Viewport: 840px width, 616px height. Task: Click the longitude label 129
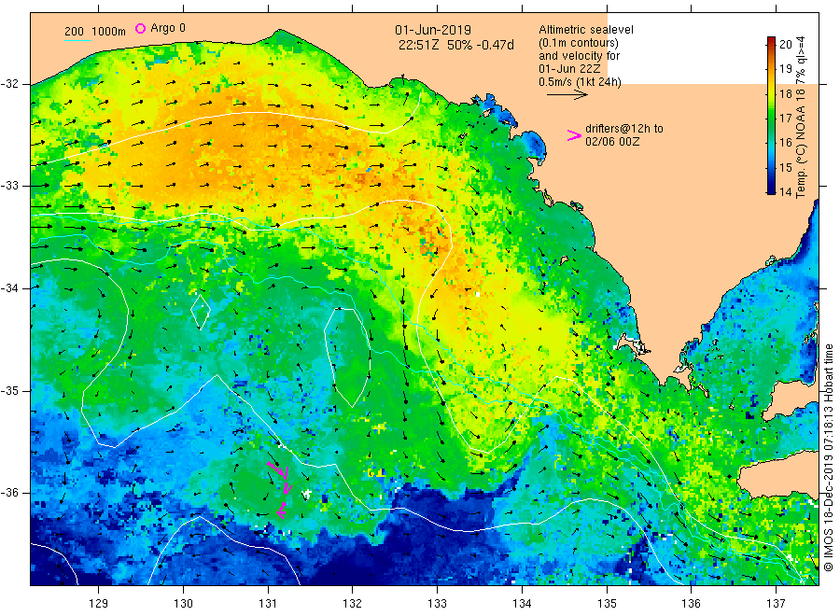[x=99, y=604]
